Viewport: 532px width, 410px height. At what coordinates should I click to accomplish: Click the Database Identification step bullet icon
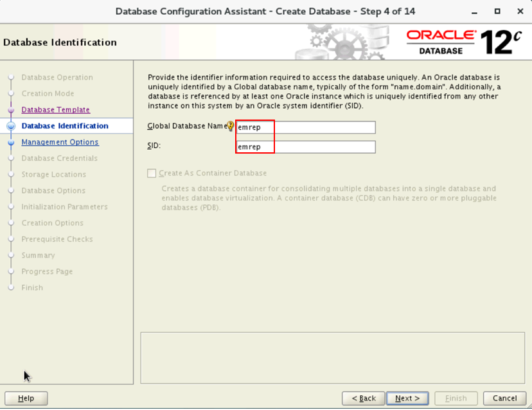pos(11,126)
